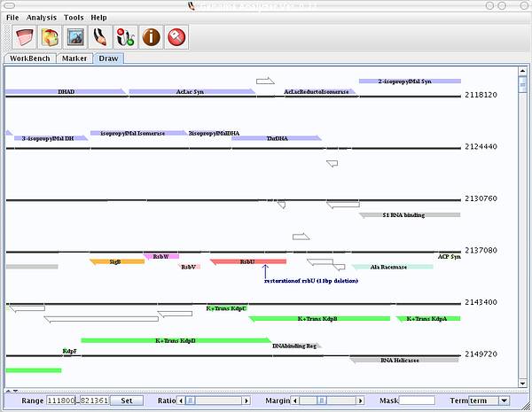Click the pink eraser toolbar icon
Screen dimensions: 532x412
click(x=24, y=37)
